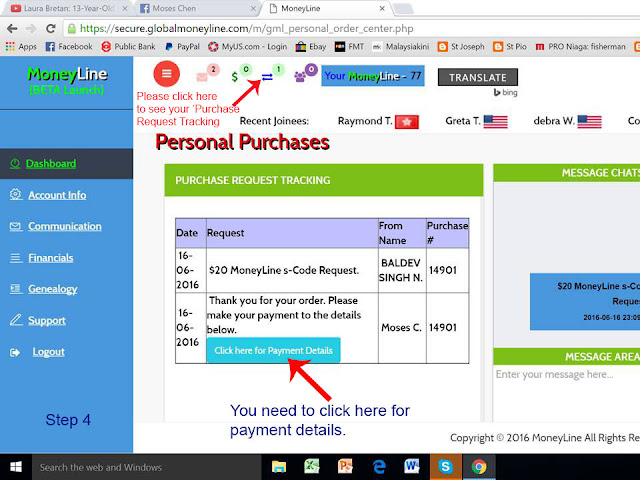The width and height of the screenshot is (640, 480).
Task: Click the Dashboard power icon in sidebar
Action: click(15, 164)
